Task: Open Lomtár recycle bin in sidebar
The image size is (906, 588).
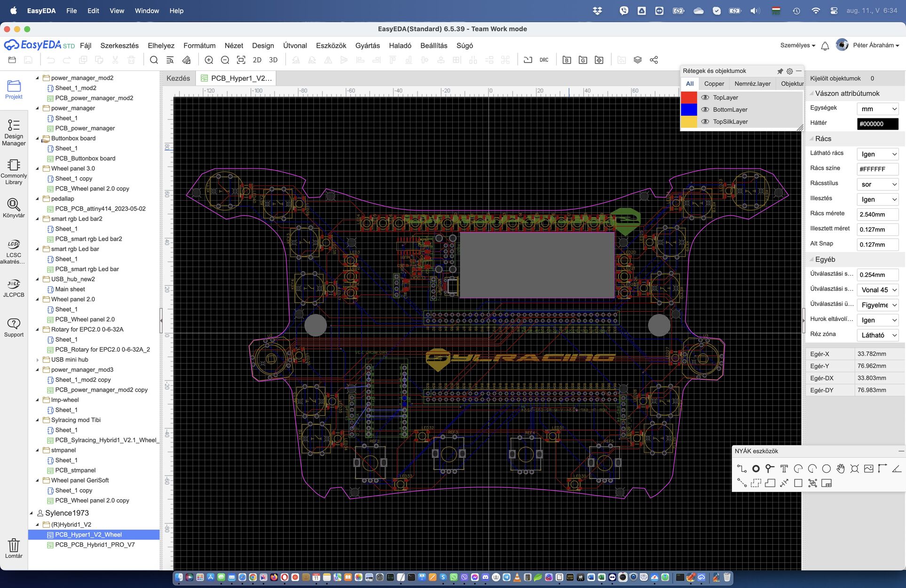Action: [14, 548]
